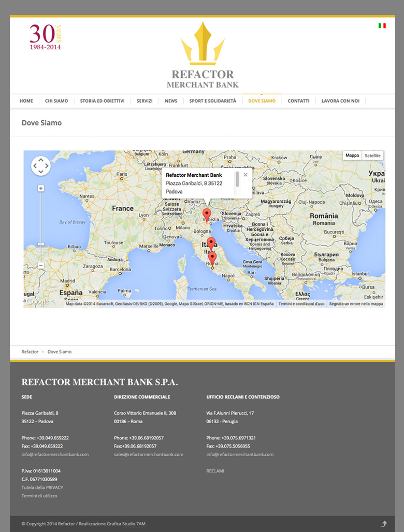Open the LAVORA CON NOI menu item
Viewport: 404px width, 532px height.
point(340,101)
